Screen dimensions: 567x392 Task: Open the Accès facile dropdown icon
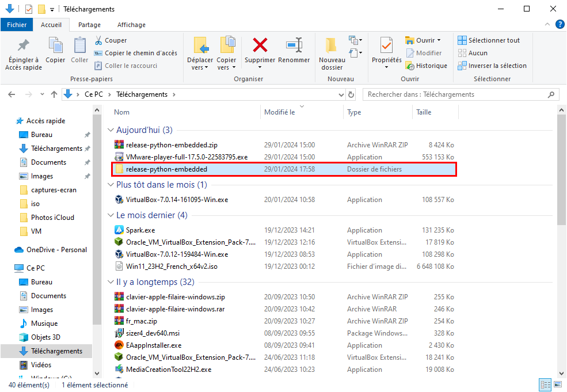click(355, 53)
